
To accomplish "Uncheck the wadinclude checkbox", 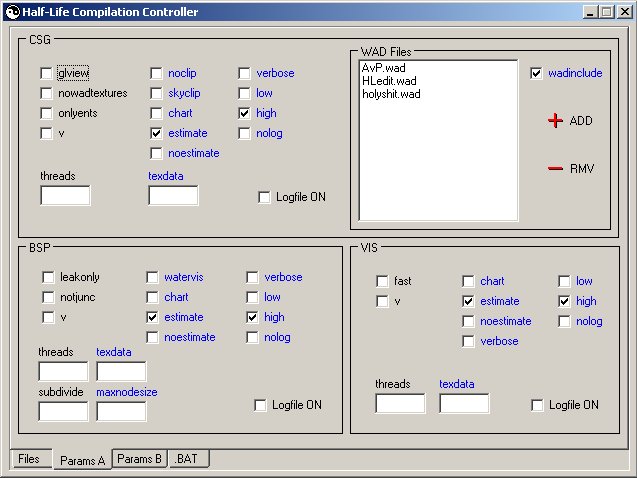I will point(537,73).
